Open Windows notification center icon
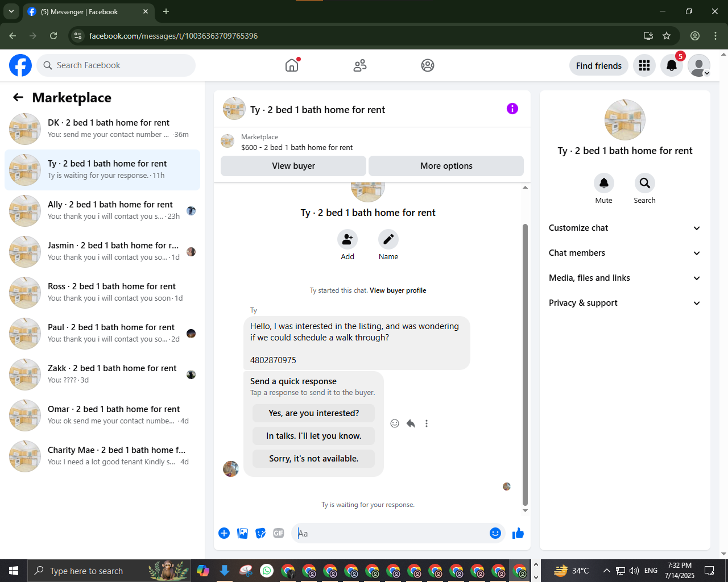 pos(709,571)
